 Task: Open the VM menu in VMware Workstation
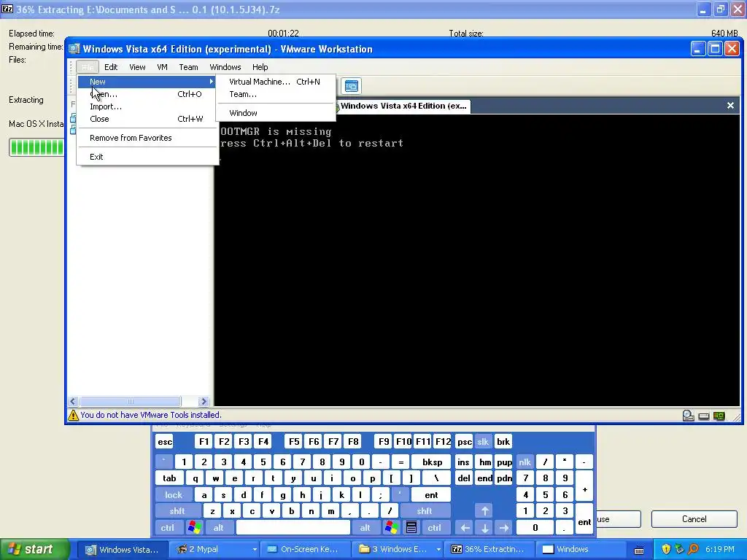tap(163, 67)
